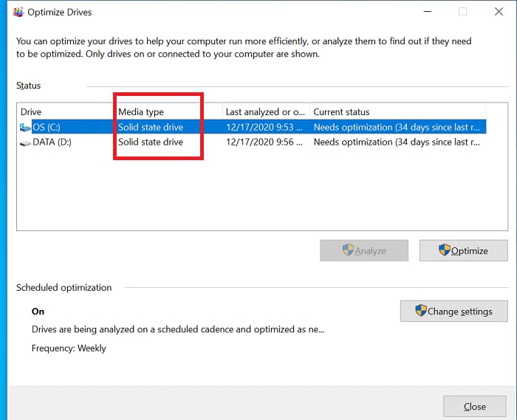The width and height of the screenshot is (517, 420).
Task: Click the shield icon on Change settings
Action: point(421,310)
